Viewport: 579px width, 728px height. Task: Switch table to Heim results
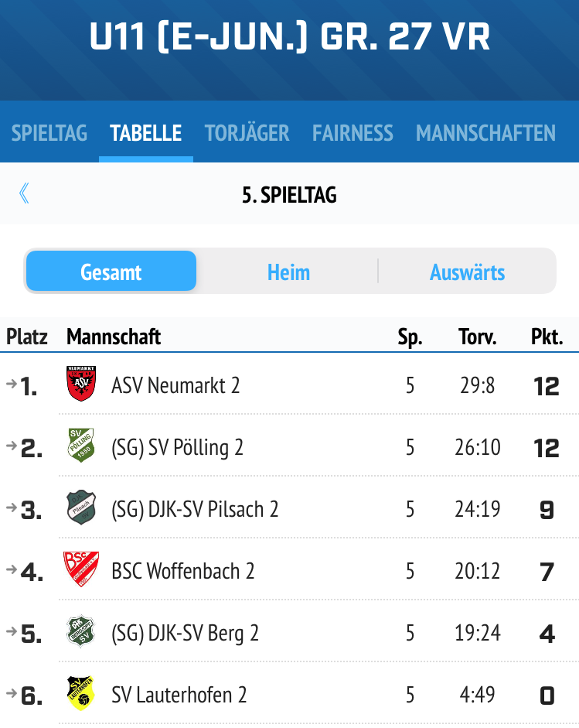pos(288,272)
